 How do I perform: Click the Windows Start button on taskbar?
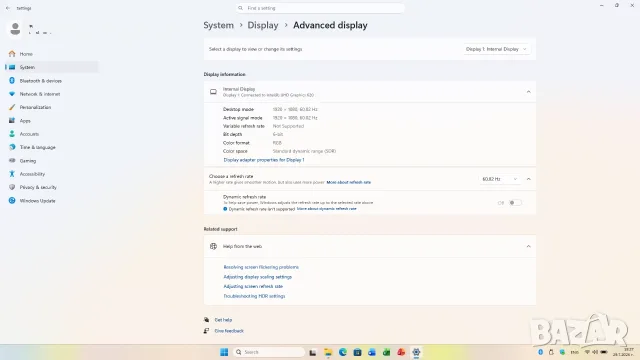[x=224, y=352]
